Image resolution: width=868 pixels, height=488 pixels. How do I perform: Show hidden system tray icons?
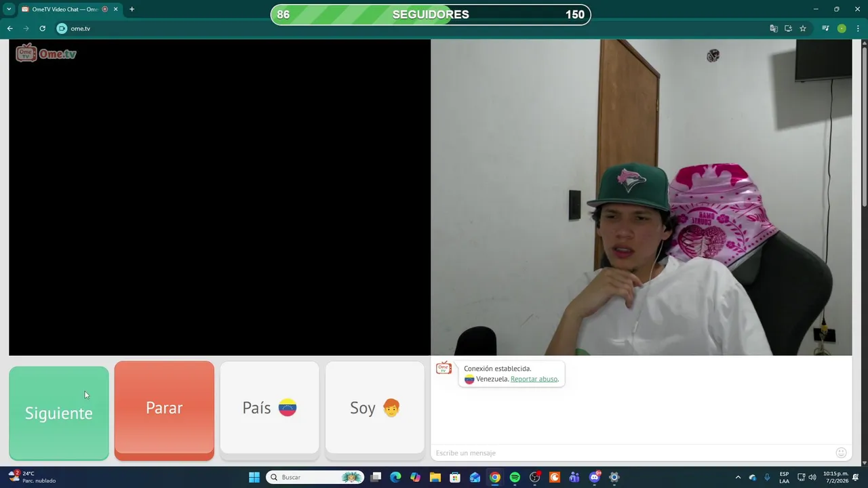pyautogui.click(x=738, y=477)
